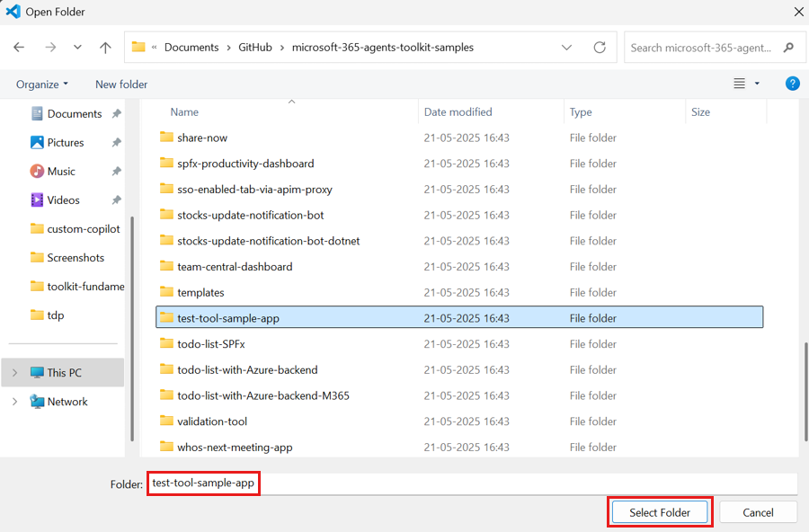Image resolution: width=809 pixels, height=532 pixels.
Task: Focus the Search microsoft-365-agent field
Action: pyautogui.click(x=715, y=48)
